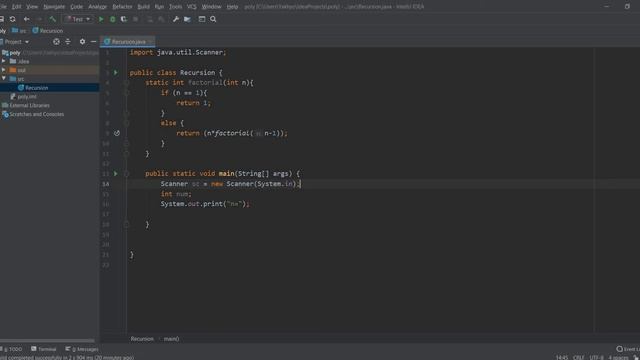This screenshot has width=640, height=360.
Task: Open the Refactor menu
Action: click(x=122, y=7)
